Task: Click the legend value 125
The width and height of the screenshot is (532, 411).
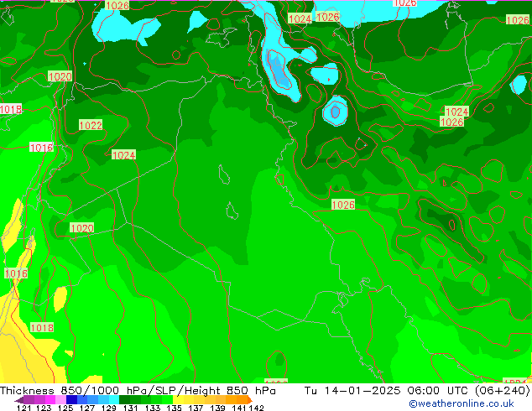Action: coord(65,408)
